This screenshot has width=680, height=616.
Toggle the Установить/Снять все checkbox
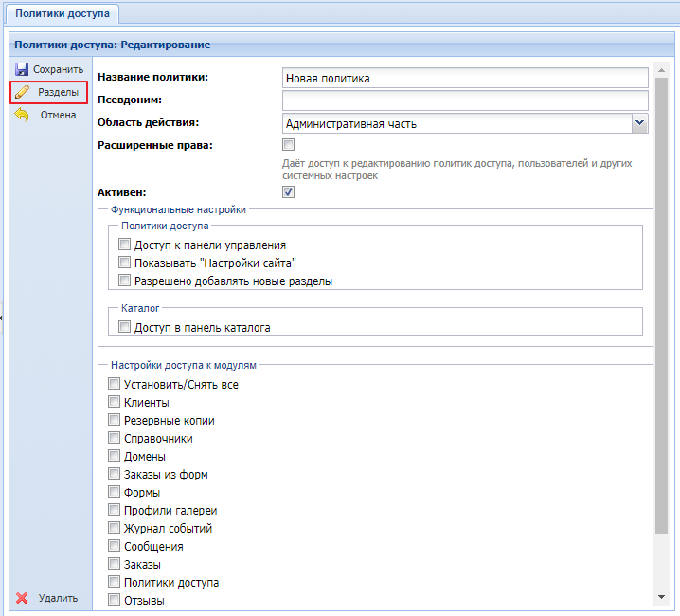tap(115, 385)
